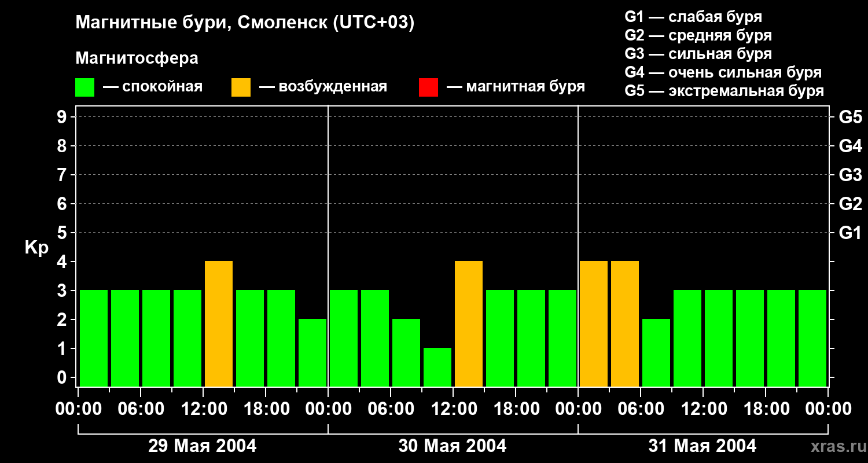Click the 'G1' right-axis label
The image size is (868, 463).
click(850, 233)
